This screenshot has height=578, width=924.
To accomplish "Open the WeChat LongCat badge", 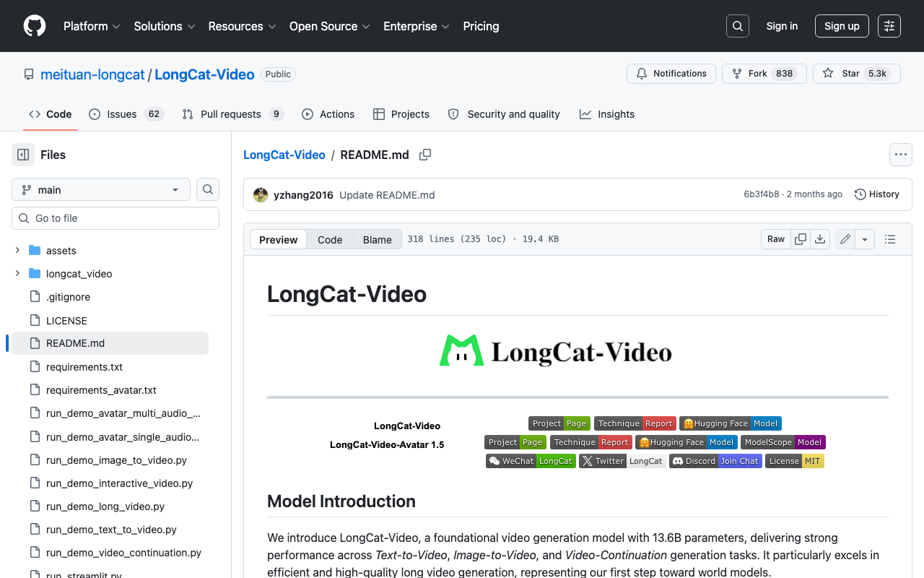I will click(531, 461).
